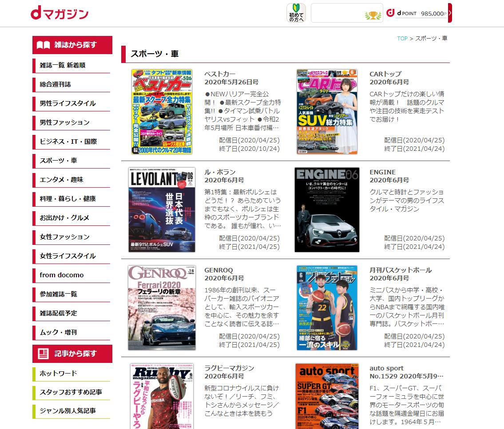Click GENROQ title text
The height and width of the screenshot is (429, 504).
pos(218,270)
